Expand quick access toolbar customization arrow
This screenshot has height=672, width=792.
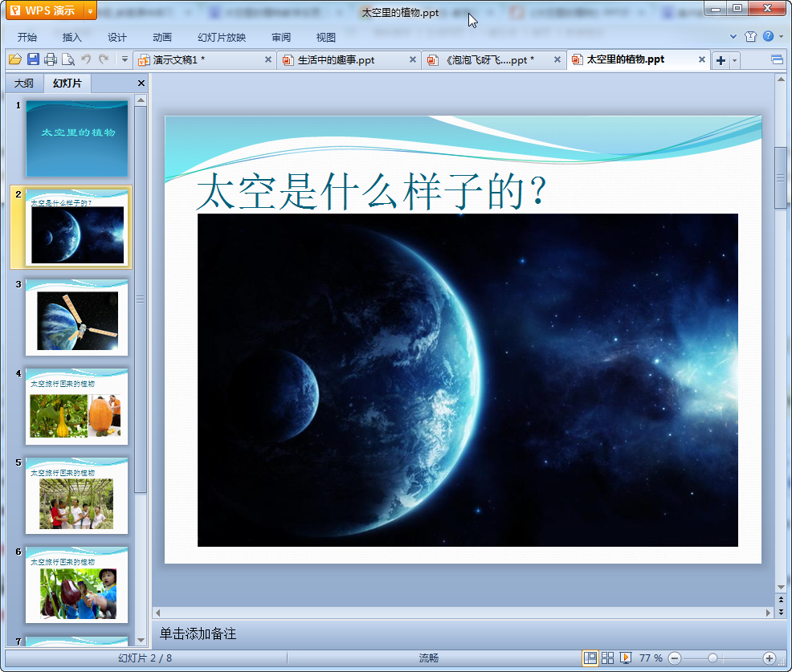[x=125, y=59]
